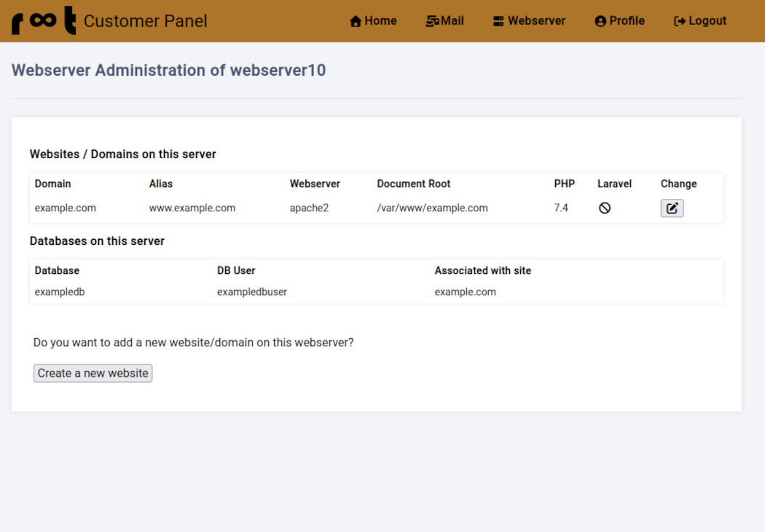
Task: Go to the Mail section
Action: 452,21
